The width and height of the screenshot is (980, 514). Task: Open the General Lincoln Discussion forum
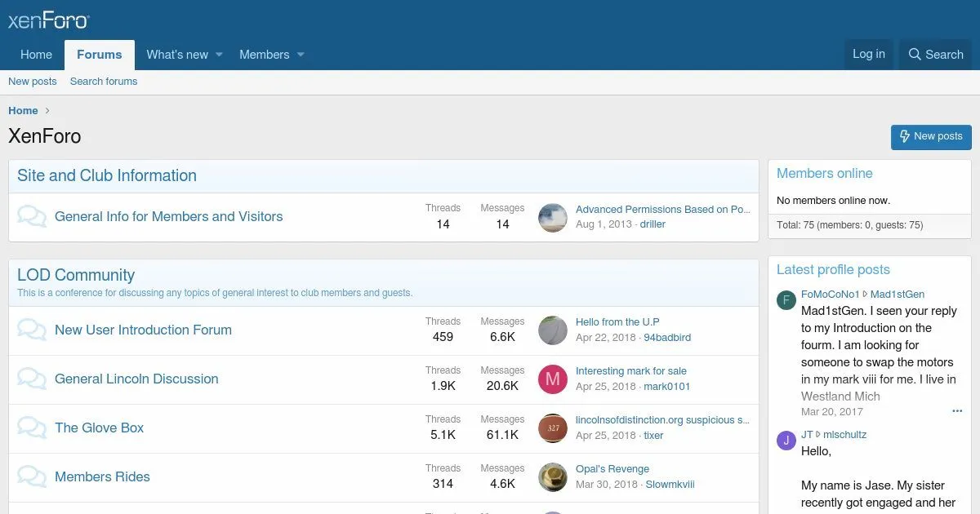click(136, 379)
